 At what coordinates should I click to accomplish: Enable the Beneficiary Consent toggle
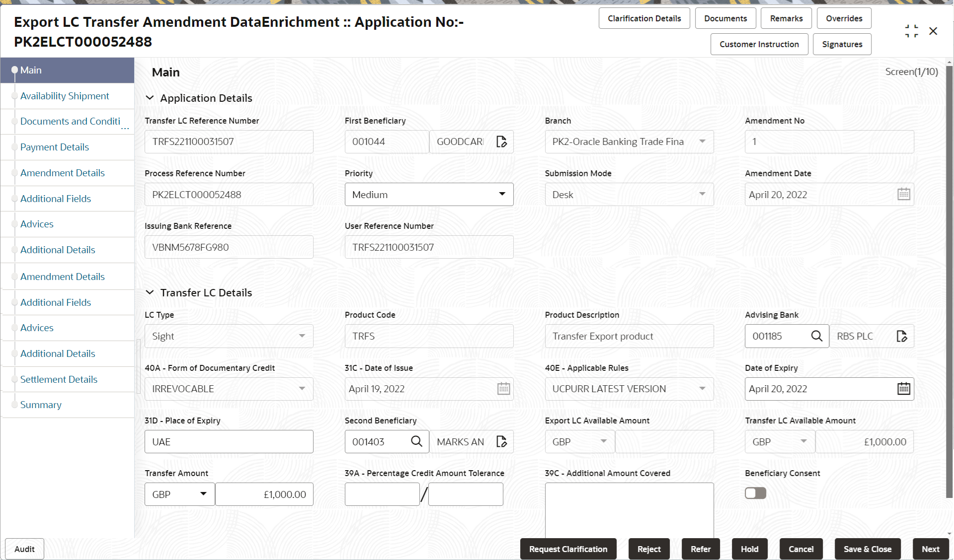tap(755, 493)
